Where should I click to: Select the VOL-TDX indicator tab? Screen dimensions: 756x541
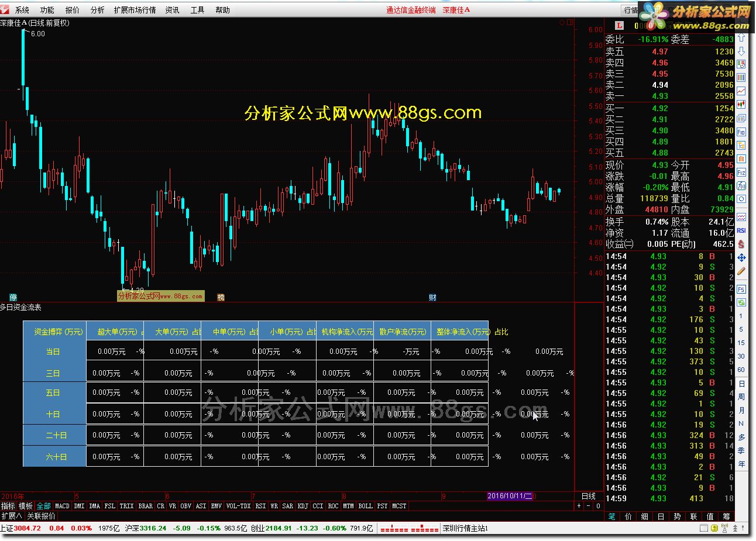tap(238, 506)
